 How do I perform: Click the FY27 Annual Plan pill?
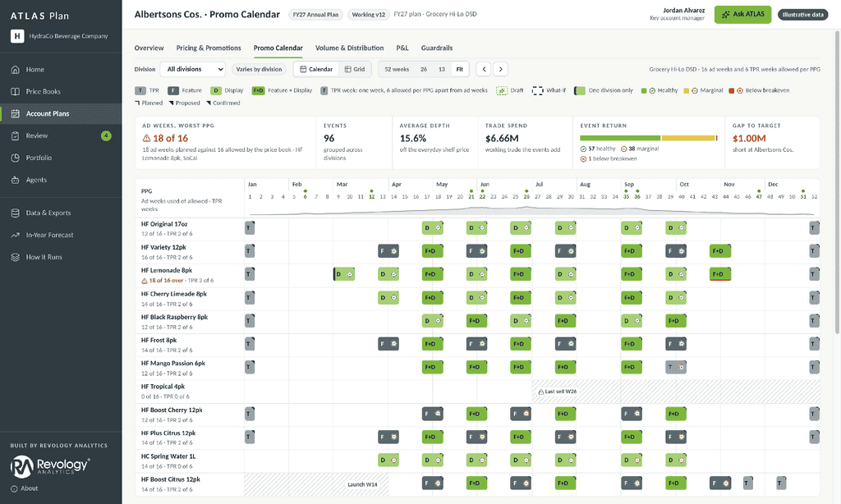click(316, 15)
